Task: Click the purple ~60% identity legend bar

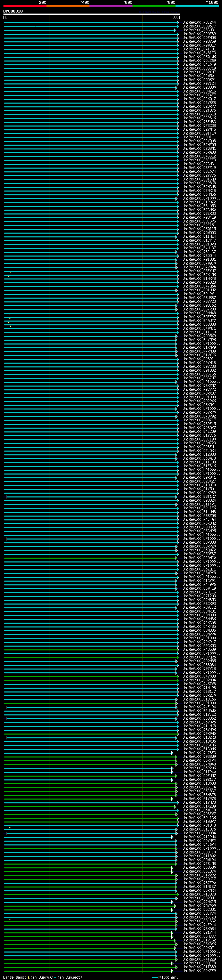Action: 111,6
